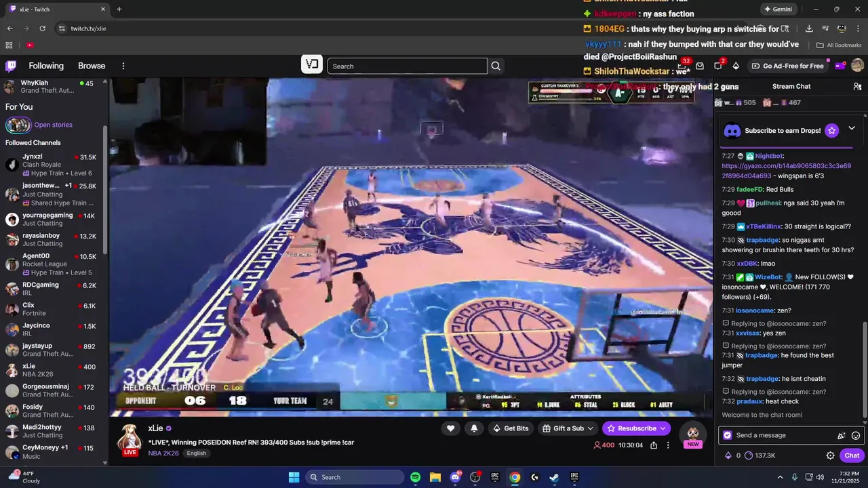Open the Gemini button in Chrome

778,9
